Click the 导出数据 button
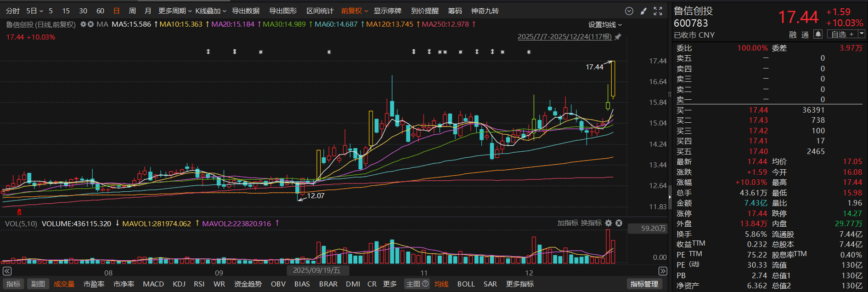Image resolution: width=868 pixels, height=292 pixels. pos(245,11)
